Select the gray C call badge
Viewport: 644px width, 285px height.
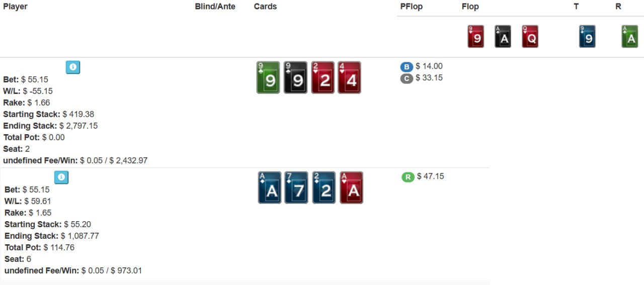coord(407,78)
